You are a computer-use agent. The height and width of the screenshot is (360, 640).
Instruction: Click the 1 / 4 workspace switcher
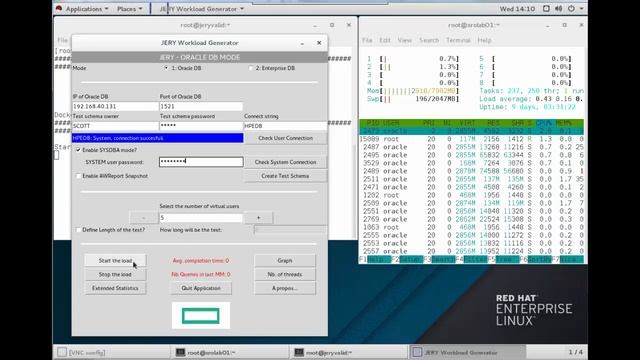(x=576, y=352)
